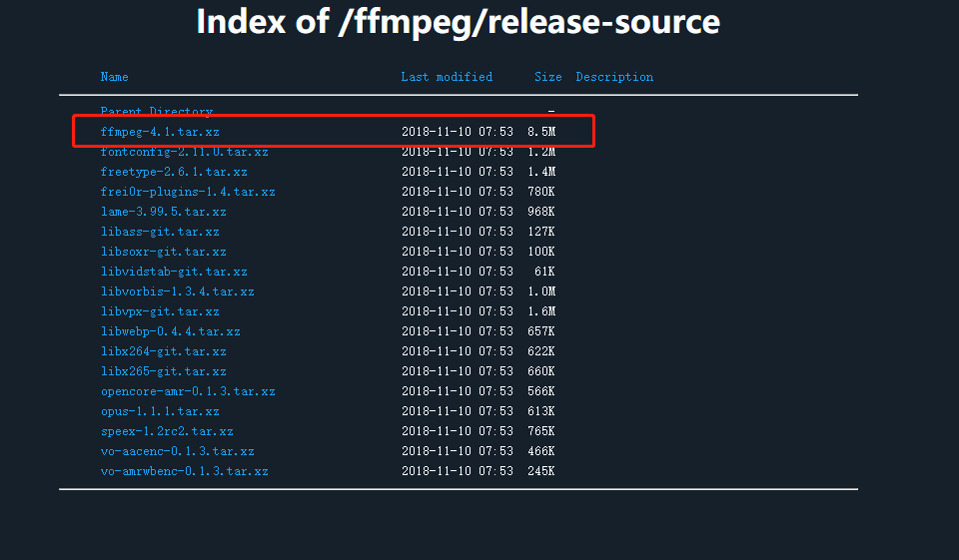Viewport: 959px width, 560px height.
Task: Click speex-1.2rc2.tar.xz link
Action: pos(167,431)
